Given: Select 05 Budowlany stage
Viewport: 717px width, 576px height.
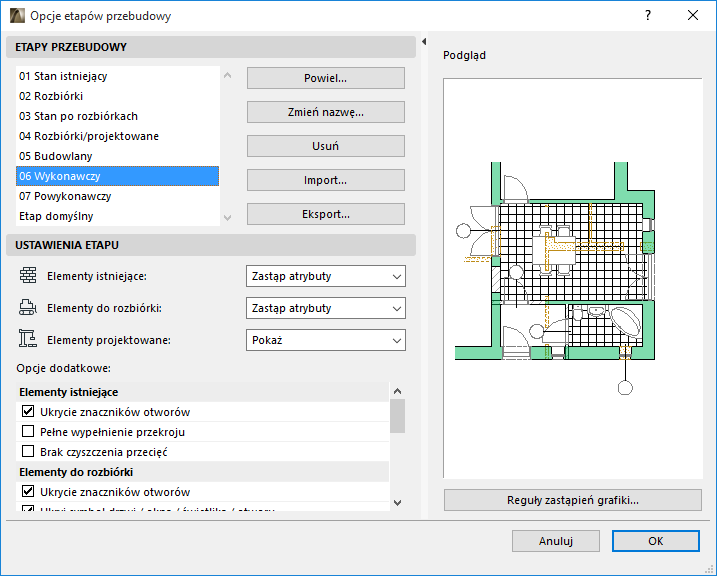Looking at the screenshot, I should click(x=118, y=156).
